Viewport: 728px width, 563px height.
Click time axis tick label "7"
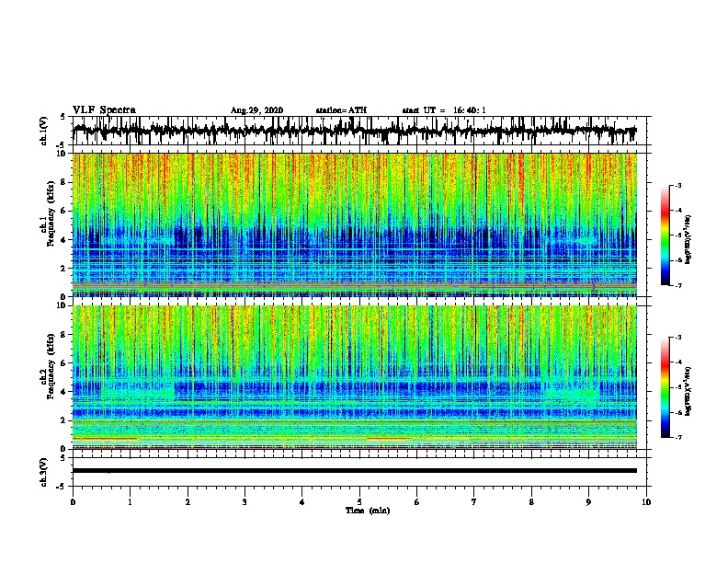[x=474, y=502]
